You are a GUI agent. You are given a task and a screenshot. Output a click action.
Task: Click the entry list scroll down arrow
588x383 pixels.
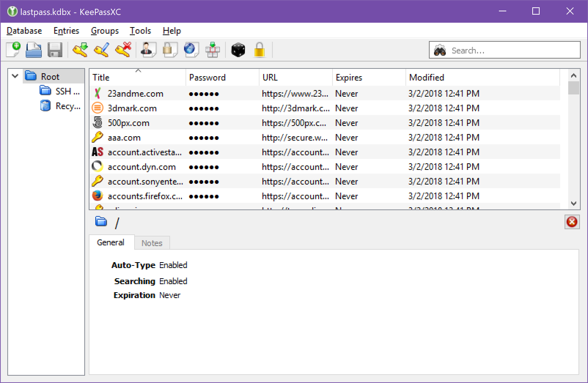(x=574, y=203)
